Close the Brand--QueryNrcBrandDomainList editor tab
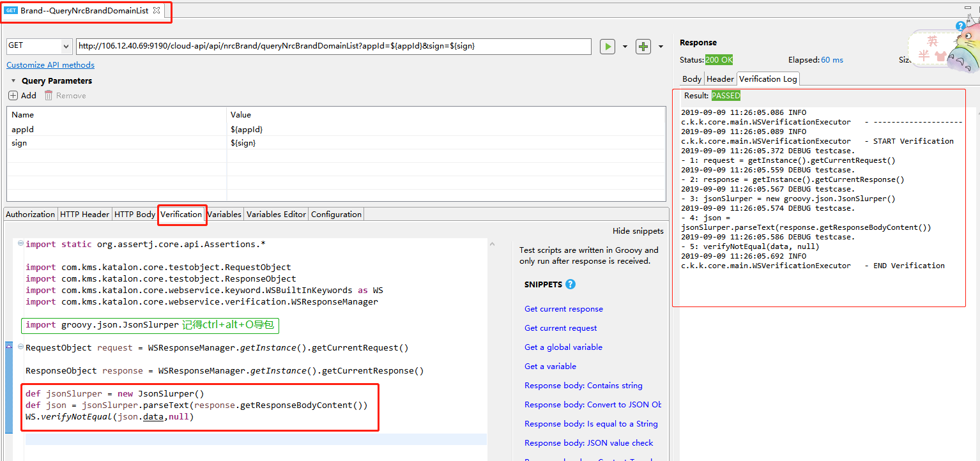980x461 pixels. click(157, 11)
